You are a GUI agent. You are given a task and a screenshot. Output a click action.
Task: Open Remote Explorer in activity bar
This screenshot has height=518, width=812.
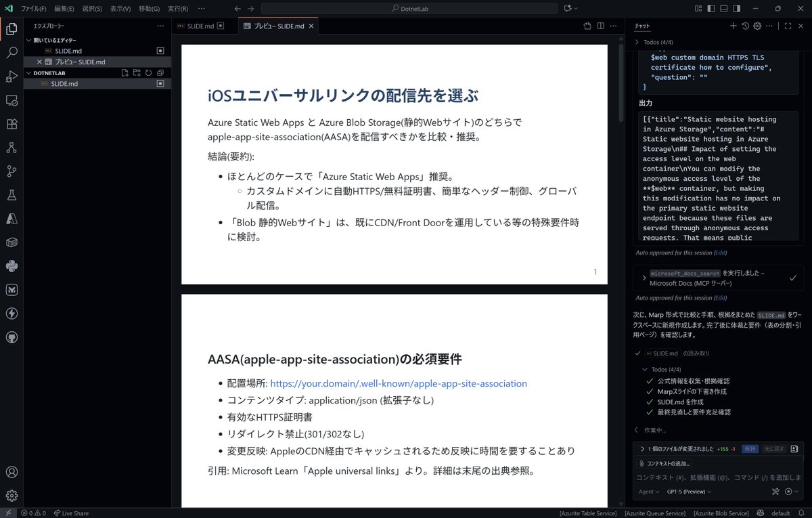12,100
